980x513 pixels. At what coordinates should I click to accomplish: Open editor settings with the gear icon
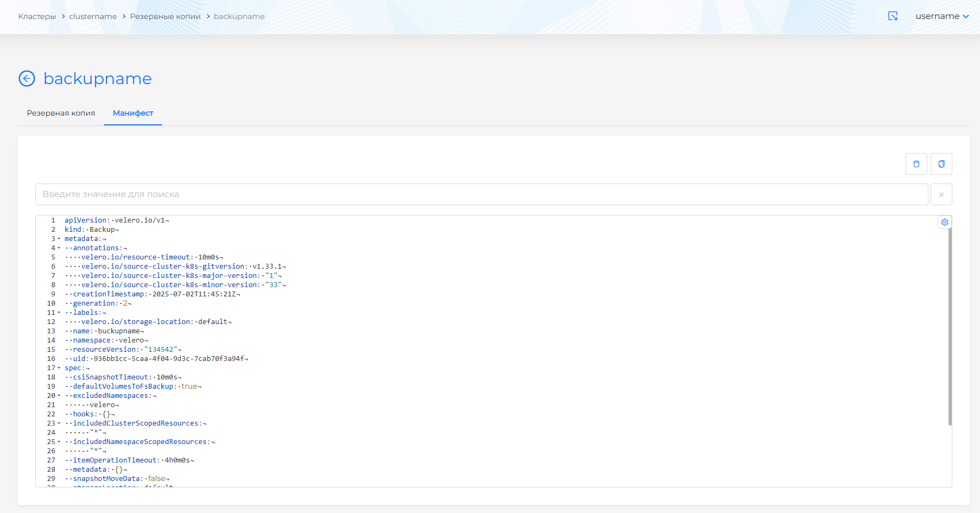click(x=945, y=221)
